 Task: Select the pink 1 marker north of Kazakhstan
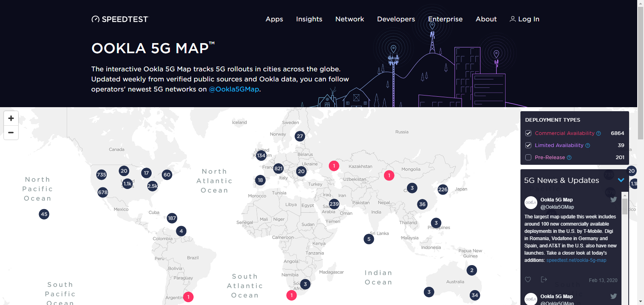334,166
